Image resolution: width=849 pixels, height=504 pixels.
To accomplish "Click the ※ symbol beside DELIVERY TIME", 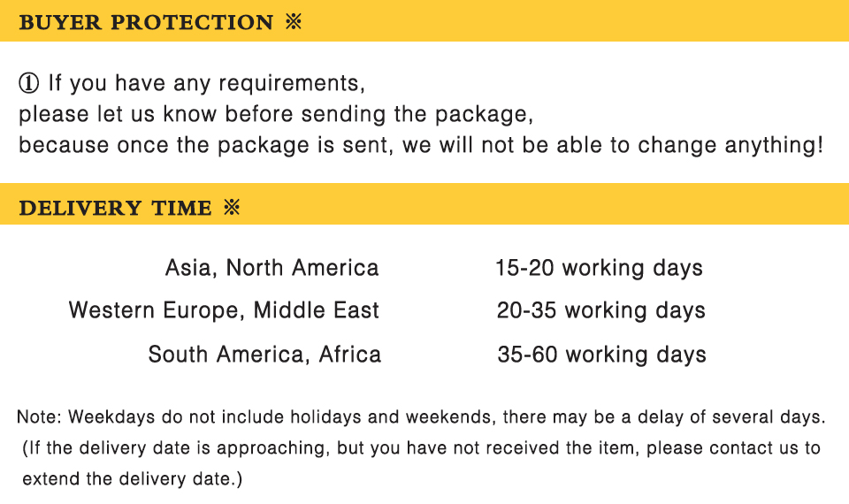I will point(232,208).
